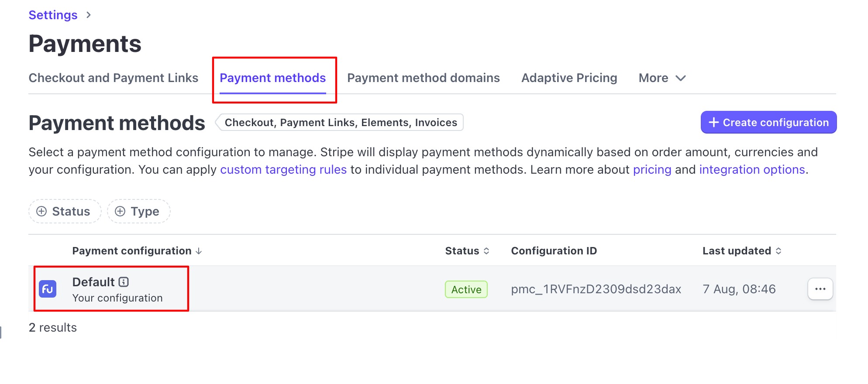Select the Payment method domains tab
Screen dimensions: 868x384
pyautogui.click(x=423, y=78)
